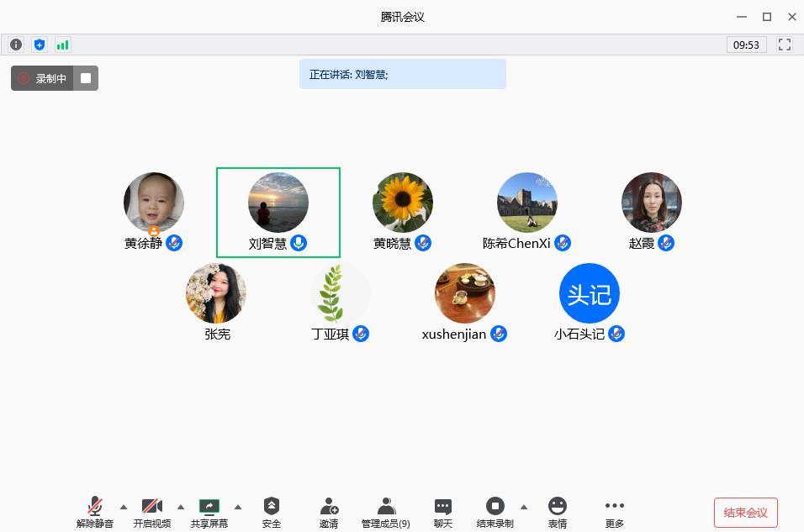Viewport: 804px width, 532px height.
Task: Enter full screen mode
Action: pos(785,45)
